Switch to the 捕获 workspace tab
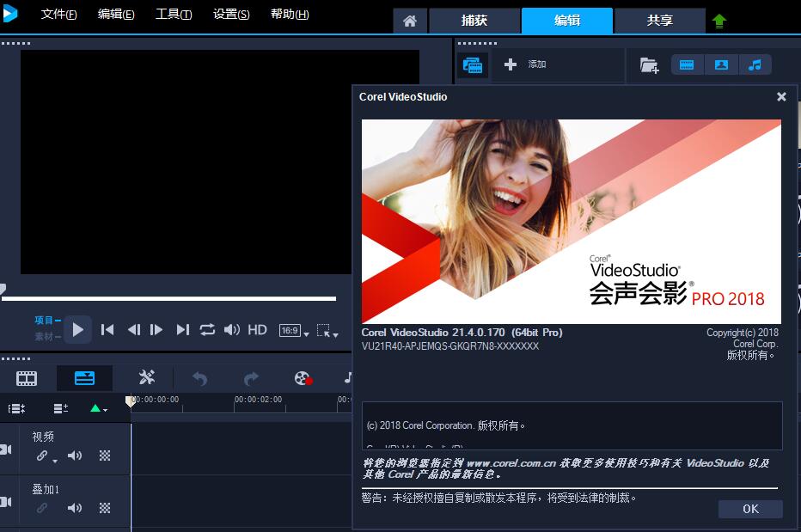This screenshot has height=532, width=801. [474, 21]
